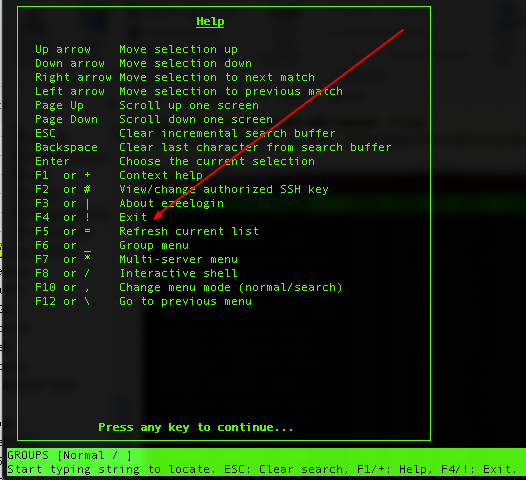Click the underlined Help title
Viewport: 526px width, 480px height.
pos(210,21)
